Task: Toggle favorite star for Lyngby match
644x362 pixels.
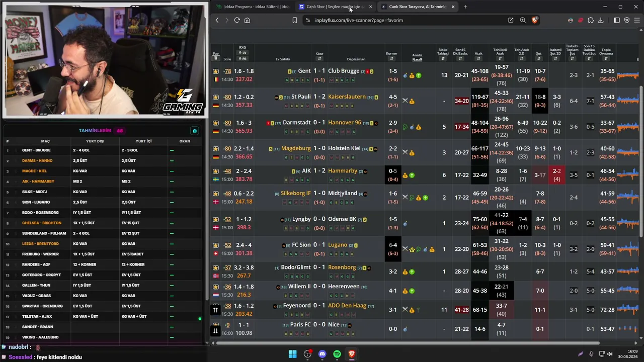Action: 216,219
